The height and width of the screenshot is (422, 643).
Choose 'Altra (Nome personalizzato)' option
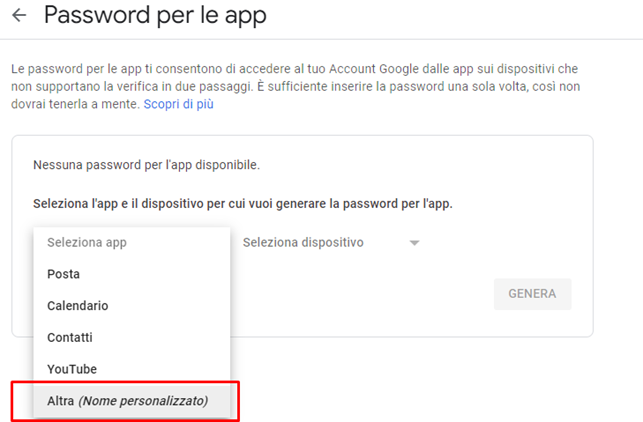click(127, 401)
